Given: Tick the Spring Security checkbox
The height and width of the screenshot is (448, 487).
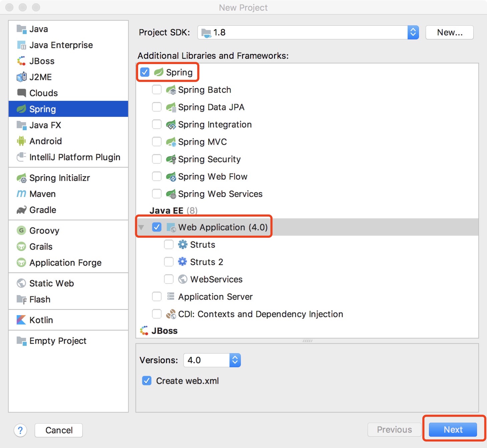Looking at the screenshot, I should click(x=157, y=159).
